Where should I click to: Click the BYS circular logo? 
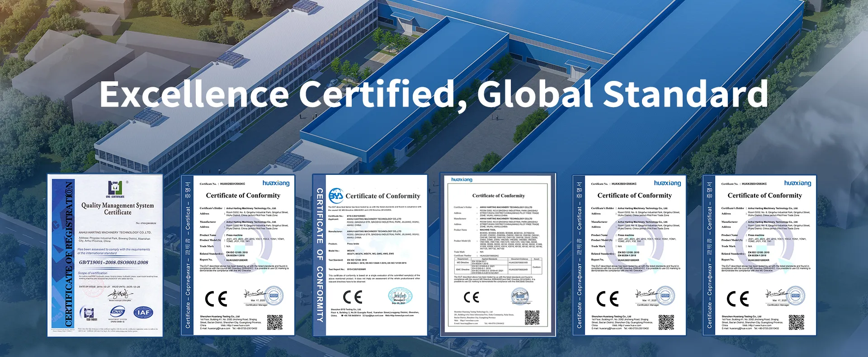point(336,196)
